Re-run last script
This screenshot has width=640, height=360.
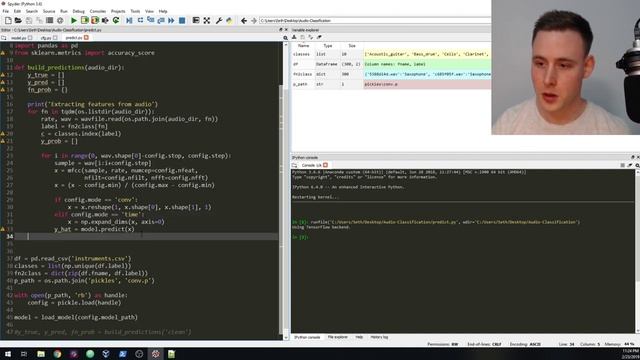pyautogui.click(x=116, y=20)
